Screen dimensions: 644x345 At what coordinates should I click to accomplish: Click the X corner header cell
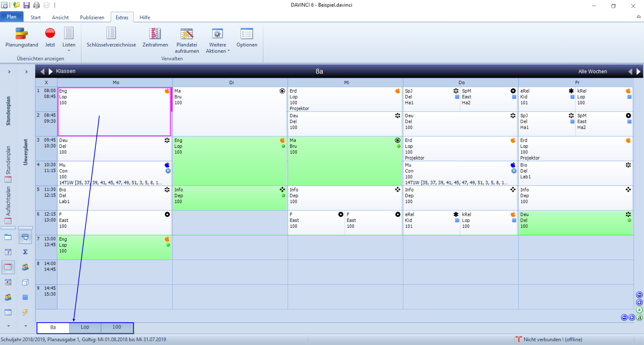point(46,82)
